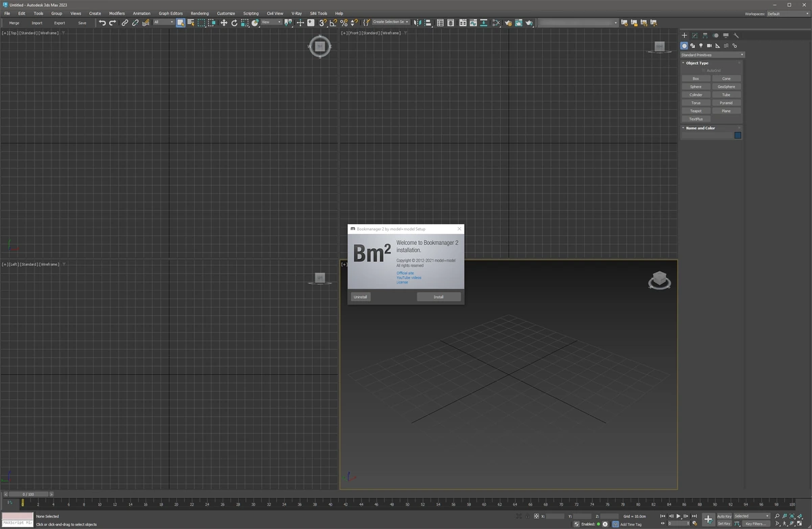Image resolution: width=812 pixels, height=529 pixels.
Task: Select the Select and Rotate tool
Action: 234,22
